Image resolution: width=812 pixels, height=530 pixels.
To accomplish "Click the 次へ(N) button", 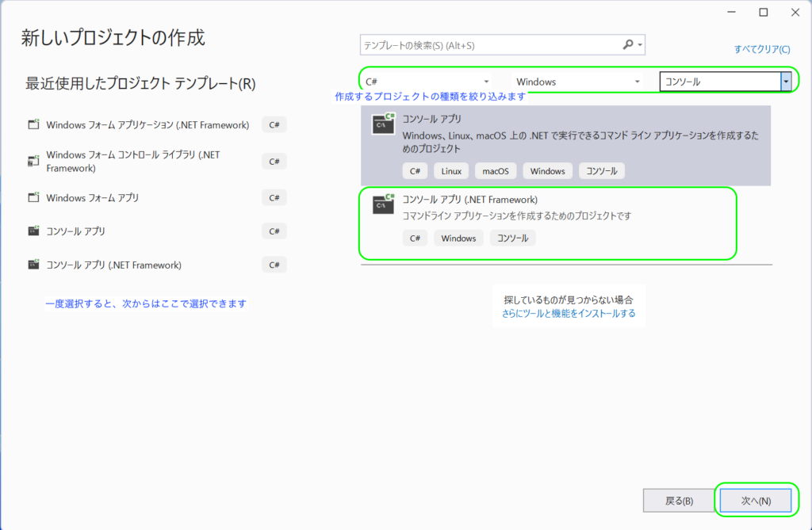I will [x=756, y=501].
